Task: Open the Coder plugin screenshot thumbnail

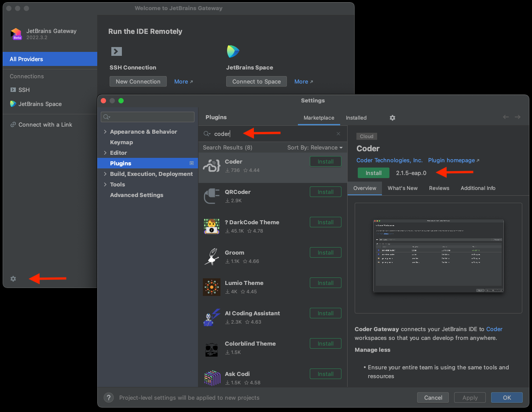Action: 438,255
